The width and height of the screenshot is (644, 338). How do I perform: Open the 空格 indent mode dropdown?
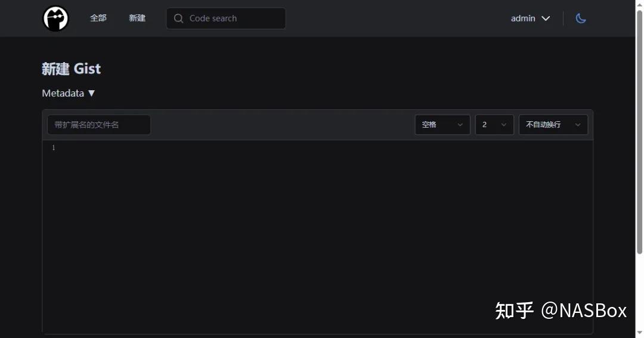(442, 125)
